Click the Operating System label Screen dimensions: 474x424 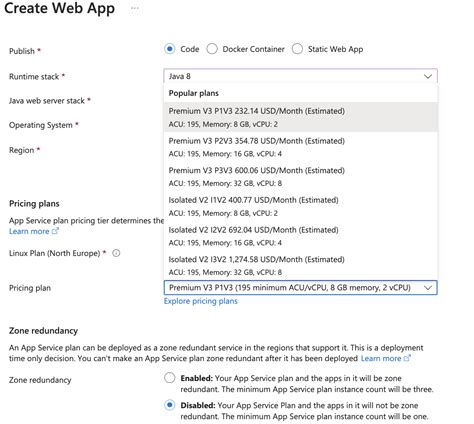tap(41, 125)
